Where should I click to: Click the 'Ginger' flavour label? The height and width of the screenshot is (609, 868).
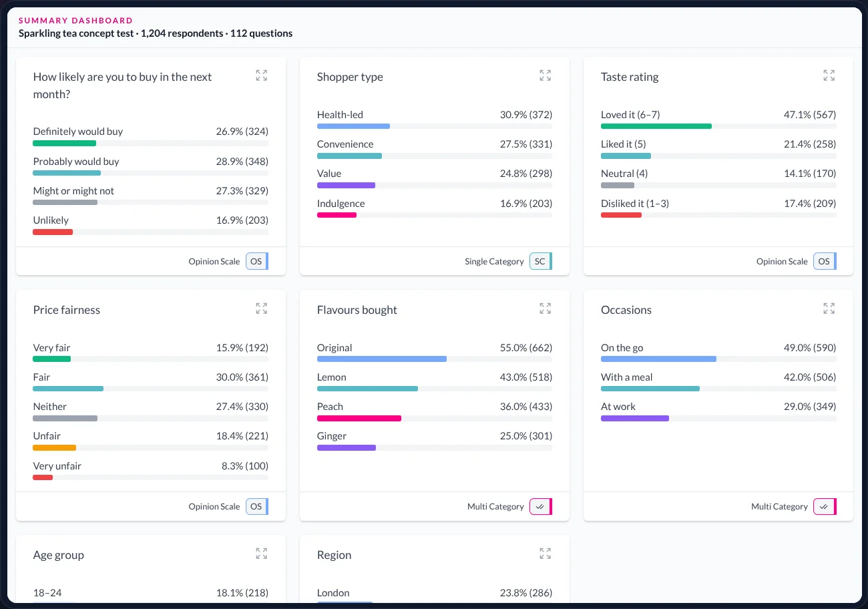[x=332, y=436]
